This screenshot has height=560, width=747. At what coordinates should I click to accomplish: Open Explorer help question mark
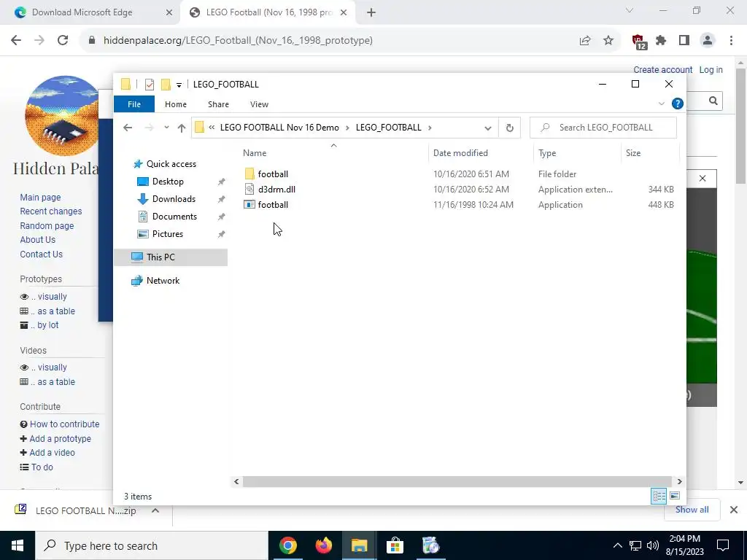(677, 104)
